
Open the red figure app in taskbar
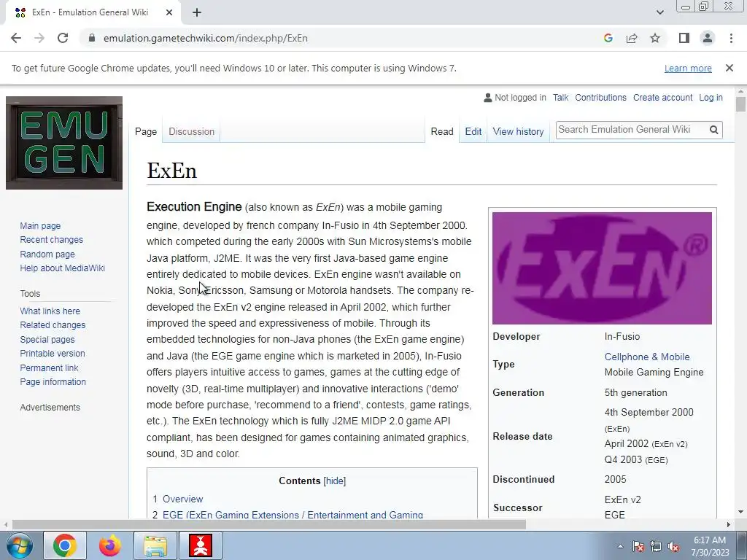[x=201, y=545]
